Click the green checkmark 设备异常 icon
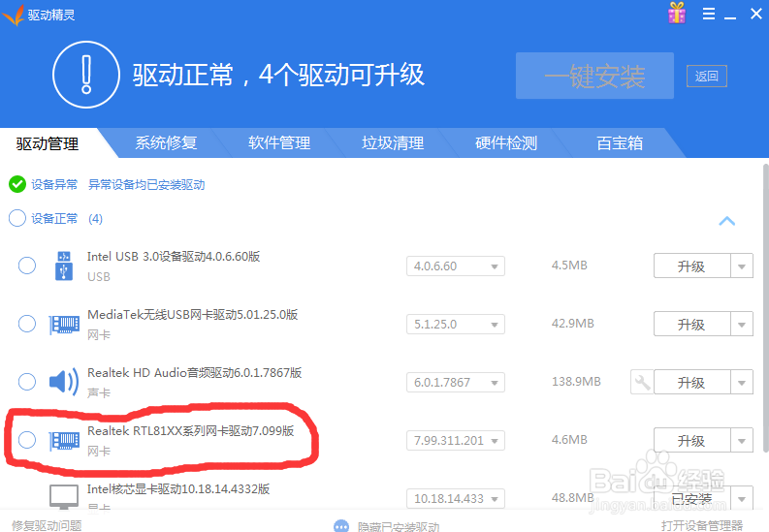This screenshot has width=769, height=532. [x=17, y=185]
